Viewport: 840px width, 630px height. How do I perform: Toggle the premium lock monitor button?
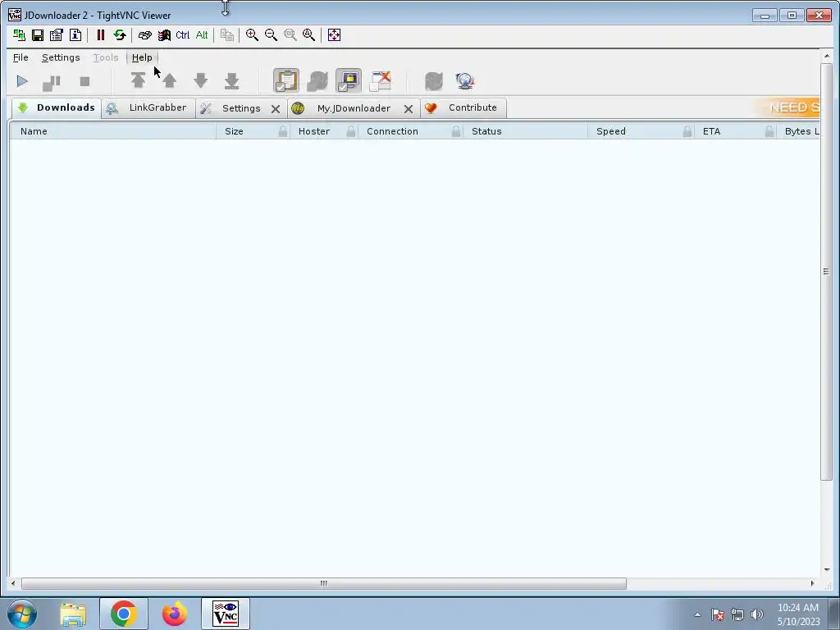click(x=349, y=81)
